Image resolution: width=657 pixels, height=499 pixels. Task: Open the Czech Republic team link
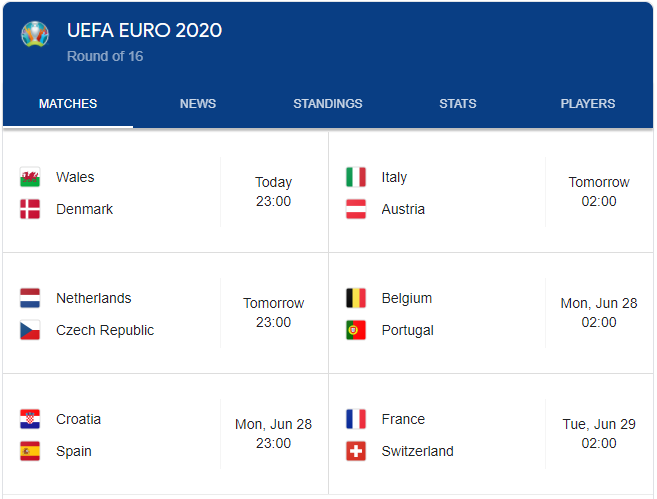coord(105,331)
